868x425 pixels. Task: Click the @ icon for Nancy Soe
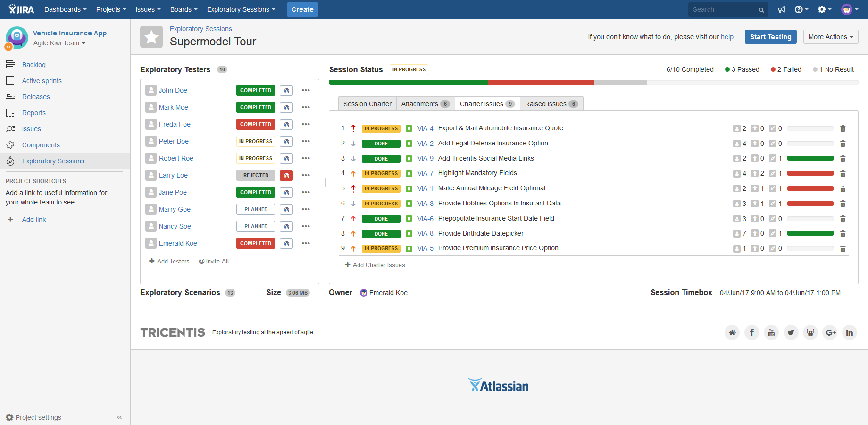pyautogui.click(x=286, y=226)
